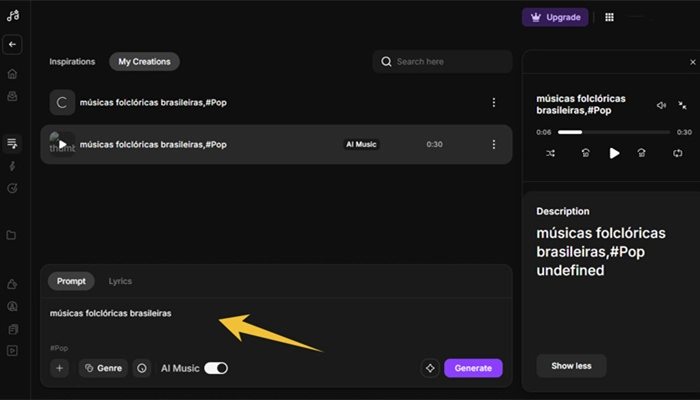Click the player progress bar
Image resolution: width=700 pixels, height=400 pixels.
tap(614, 132)
